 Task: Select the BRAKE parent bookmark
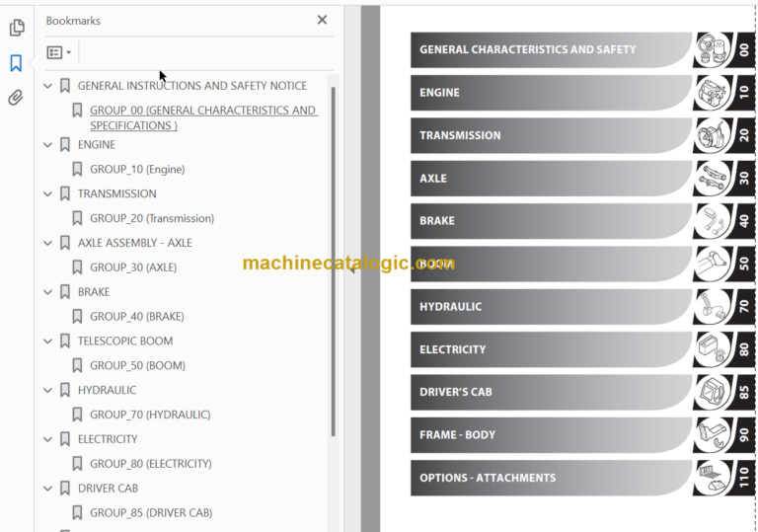[94, 291]
